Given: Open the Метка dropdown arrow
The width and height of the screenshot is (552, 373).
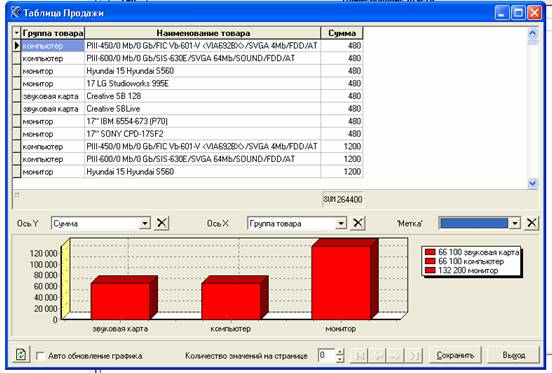Looking at the screenshot, I should tap(515, 223).
